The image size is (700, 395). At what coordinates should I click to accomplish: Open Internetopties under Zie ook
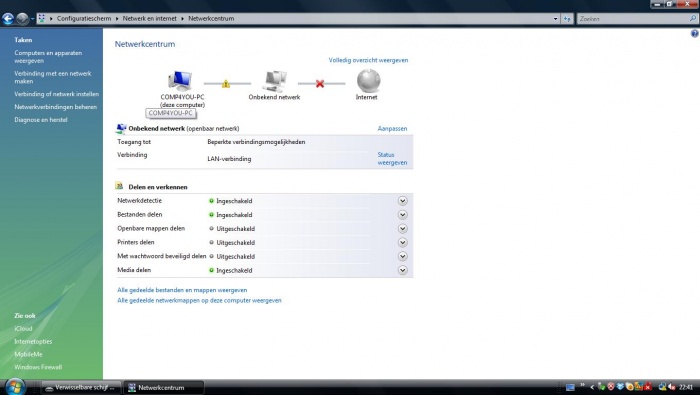[33, 341]
